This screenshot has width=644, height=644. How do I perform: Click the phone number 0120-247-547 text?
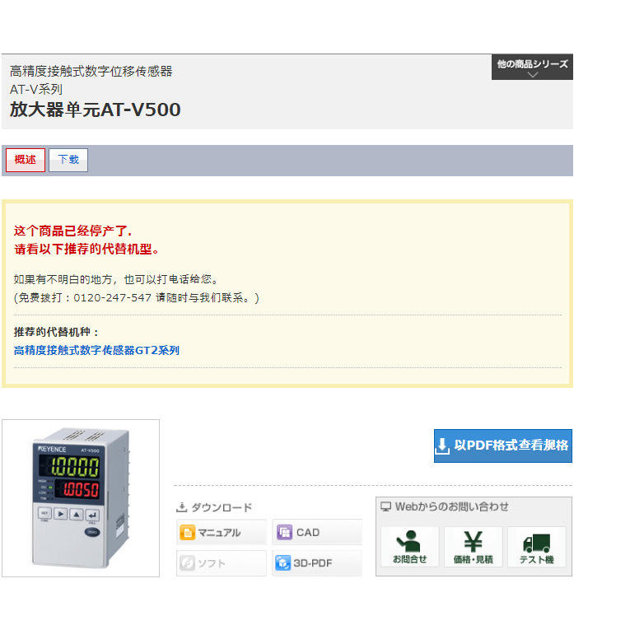[112, 298]
